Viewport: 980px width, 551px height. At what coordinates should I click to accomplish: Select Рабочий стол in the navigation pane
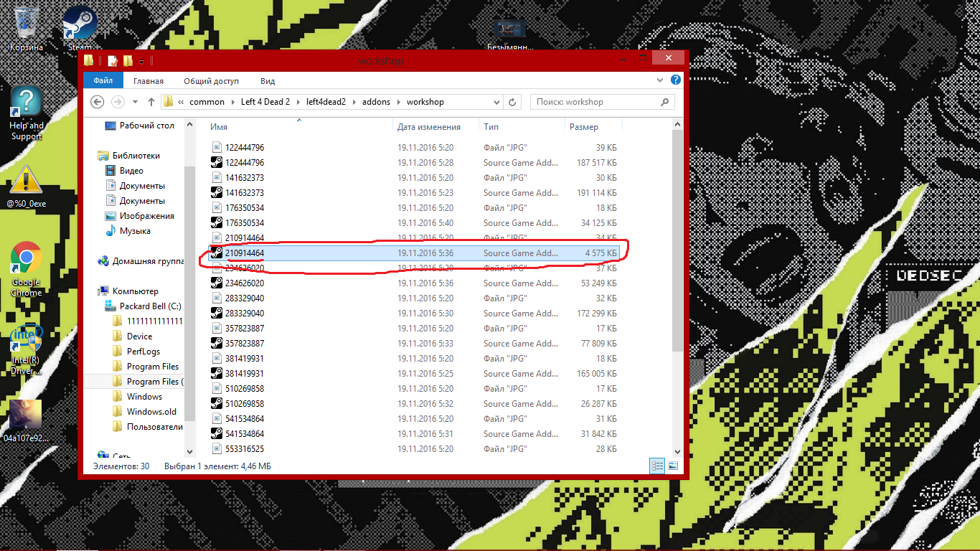(x=146, y=126)
